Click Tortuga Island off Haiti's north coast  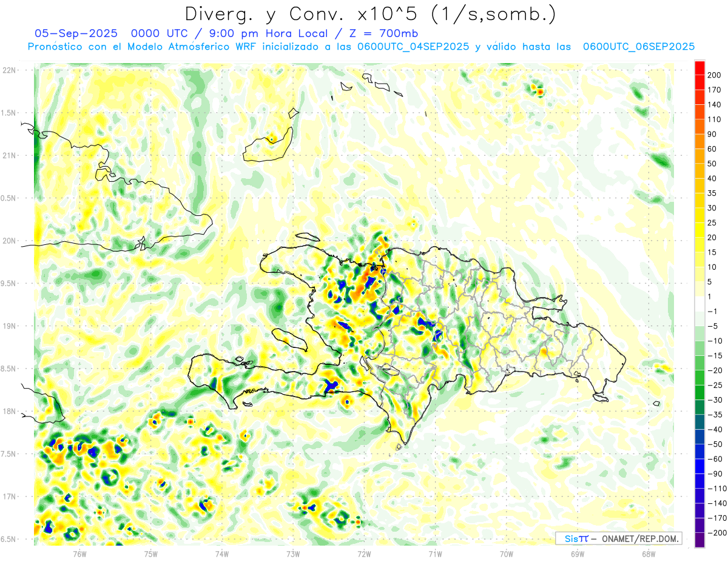point(306,237)
